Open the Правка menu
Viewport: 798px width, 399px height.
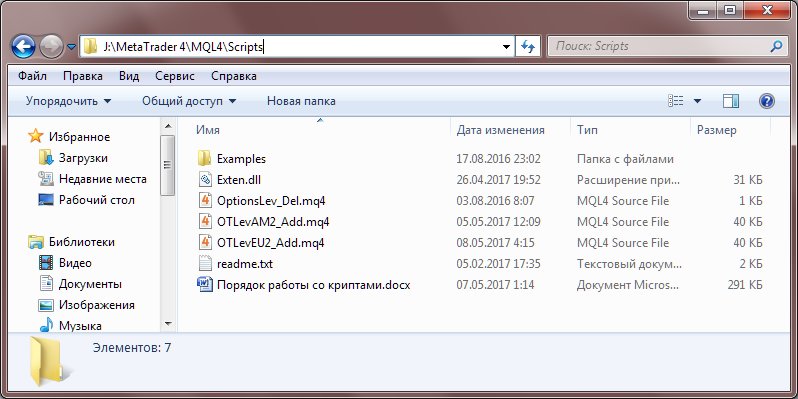pyautogui.click(x=83, y=76)
